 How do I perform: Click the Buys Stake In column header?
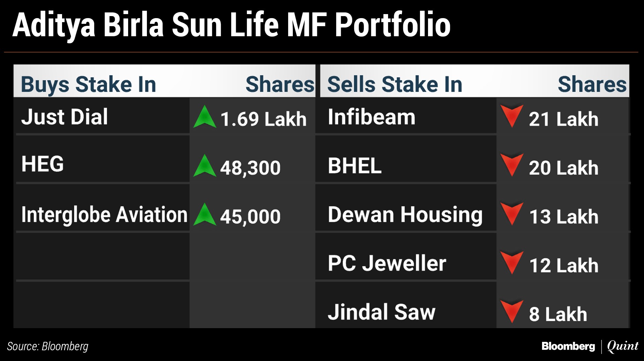coord(89,84)
